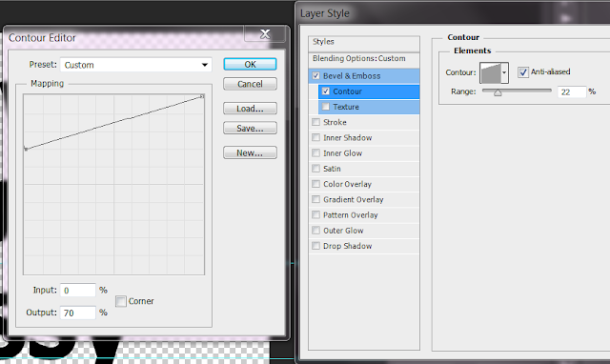Click the New... button
Screen dimensions: 610x364
tap(250, 152)
